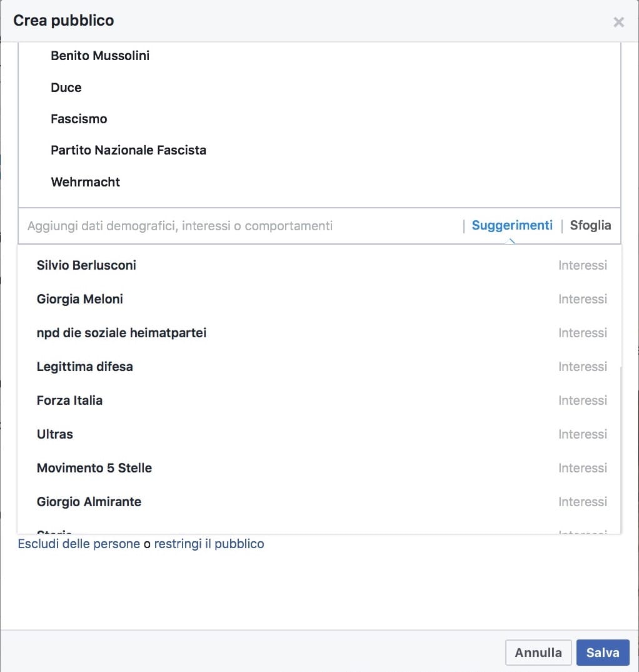Click restringi il pubblico link
Viewport: 639px width, 672px height.
[x=209, y=544]
